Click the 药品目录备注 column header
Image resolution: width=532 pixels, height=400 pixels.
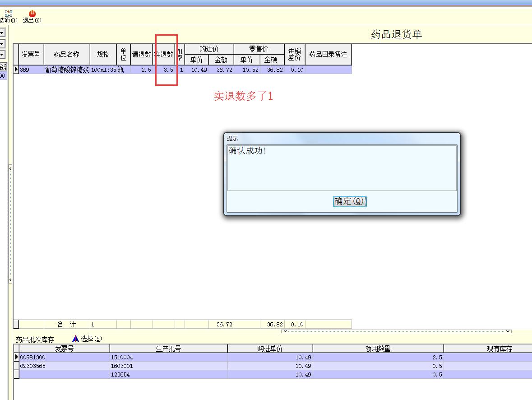coord(328,54)
